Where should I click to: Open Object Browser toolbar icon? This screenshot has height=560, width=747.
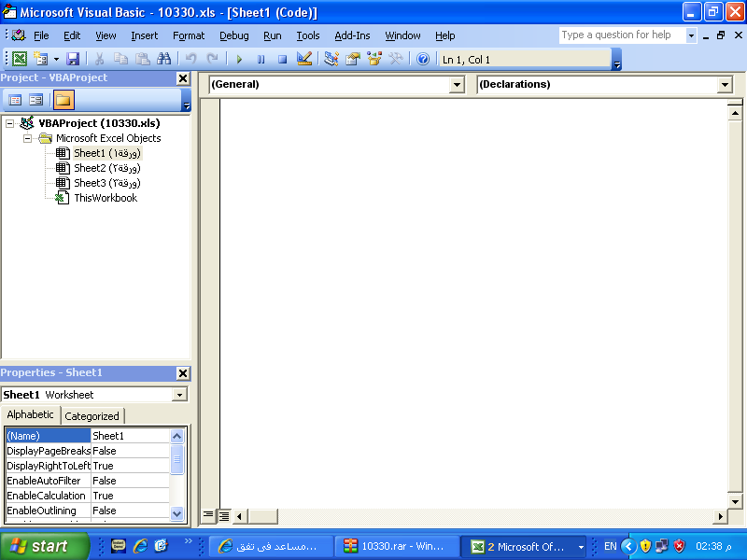point(374,59)
